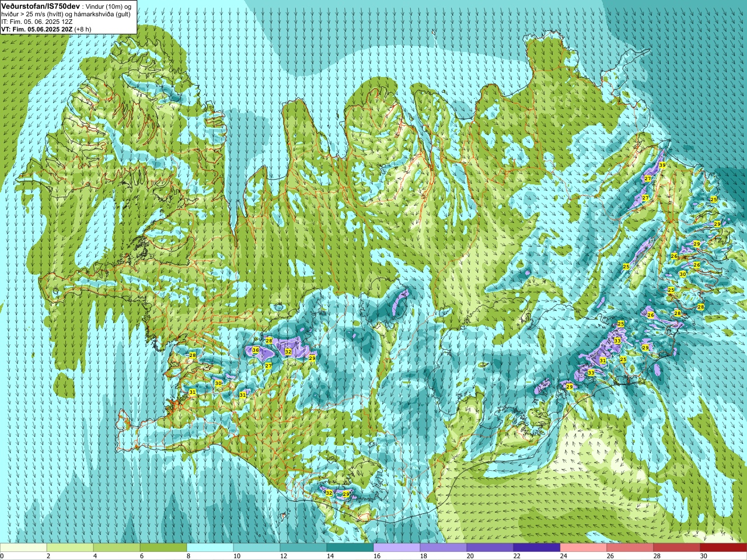Click the legend scale label 24

click(x=564, y=556)
